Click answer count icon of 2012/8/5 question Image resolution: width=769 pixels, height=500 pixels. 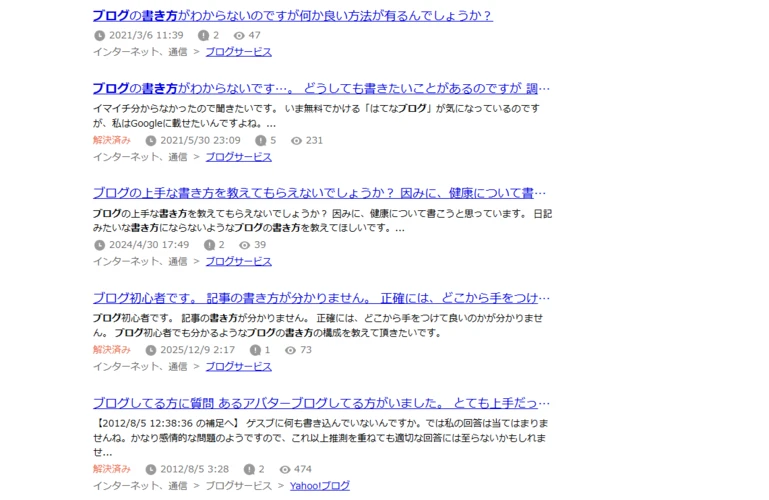pyautogui.click(x=249, y=470)
